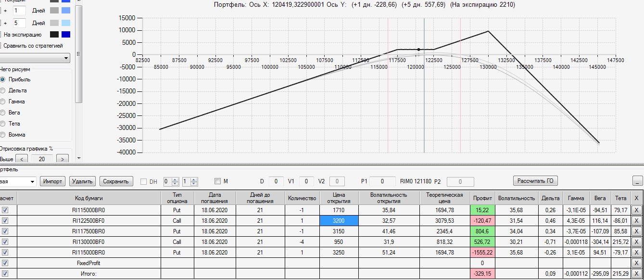Pick the black swatch for На экспирацию
Image resolution: width=644 pixels, height=280 pixels.
click(54, 35)
